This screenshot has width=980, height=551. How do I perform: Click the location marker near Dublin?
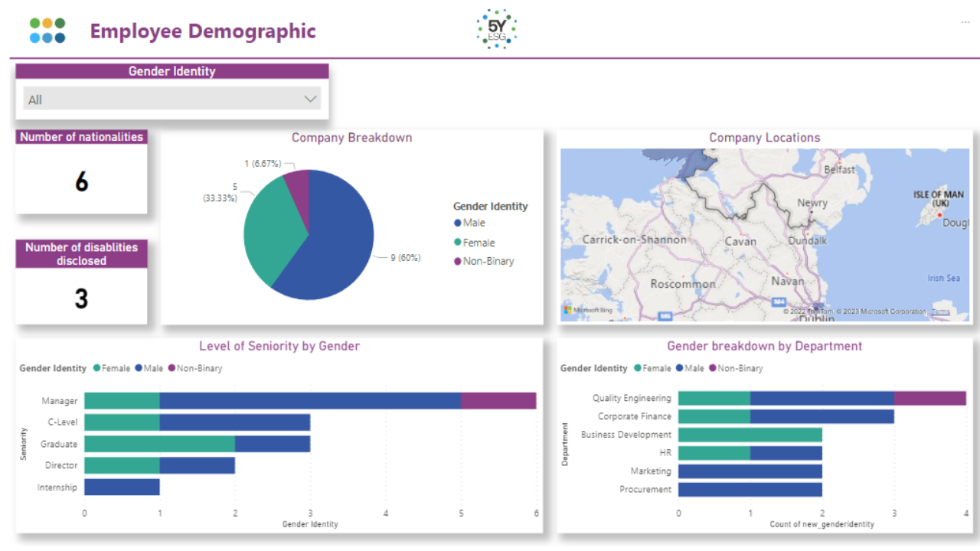coord(816,308)
